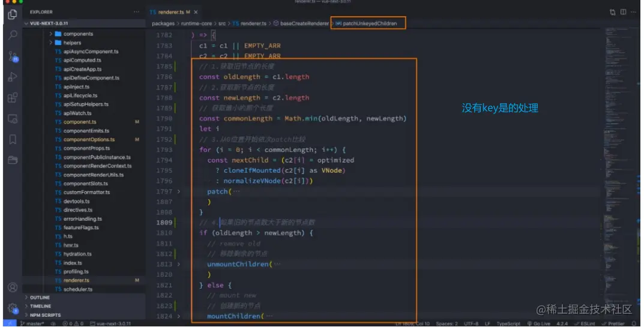Open the modified component.ts file
This screenshot has height=327, width=644.
[80, 122]
